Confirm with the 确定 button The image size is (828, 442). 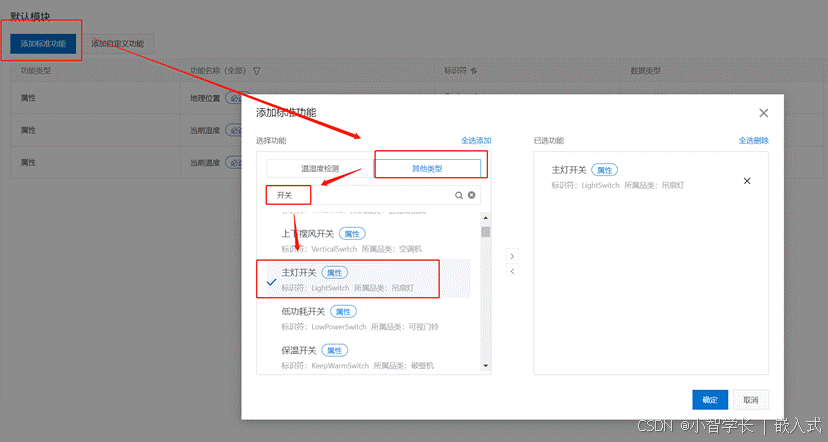coord(710,400)
